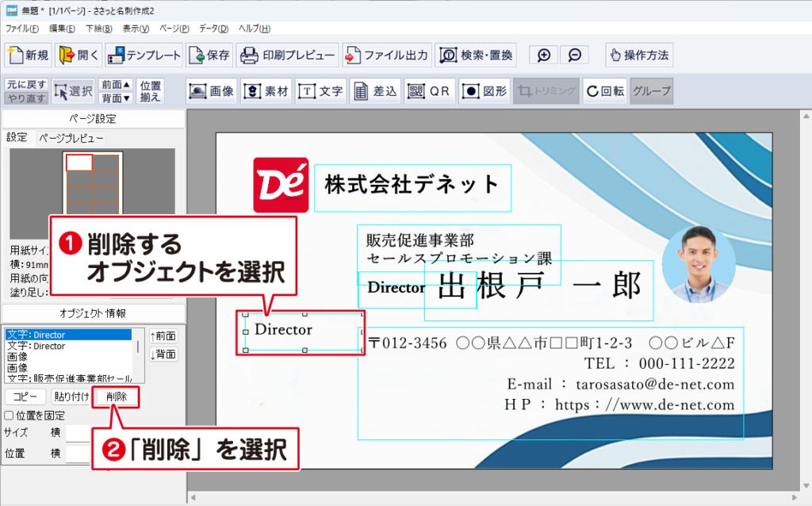
Task: Click canvas vertical scrollbar up arrow
Action: tap(806, 116)
